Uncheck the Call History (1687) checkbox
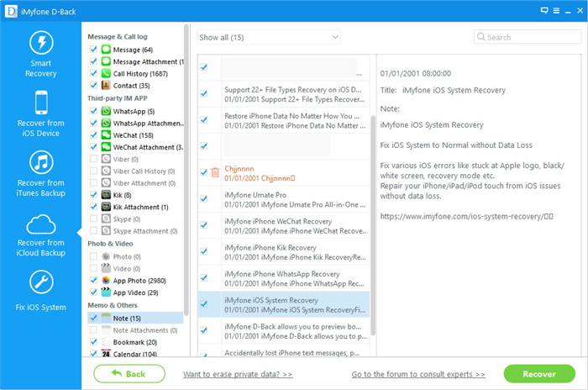The width and height of the screenshot is (588, 390). pyautogui.click(x=94, y=74)
